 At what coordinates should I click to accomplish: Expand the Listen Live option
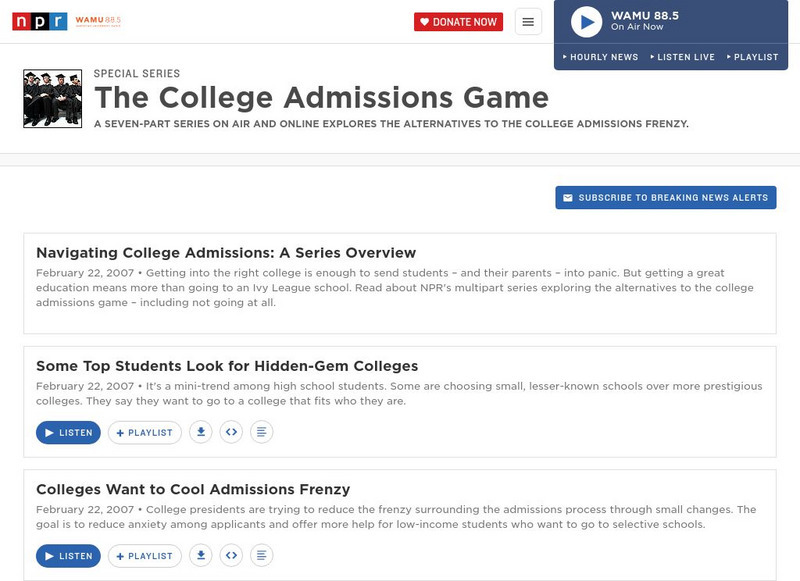coord(682,57)
